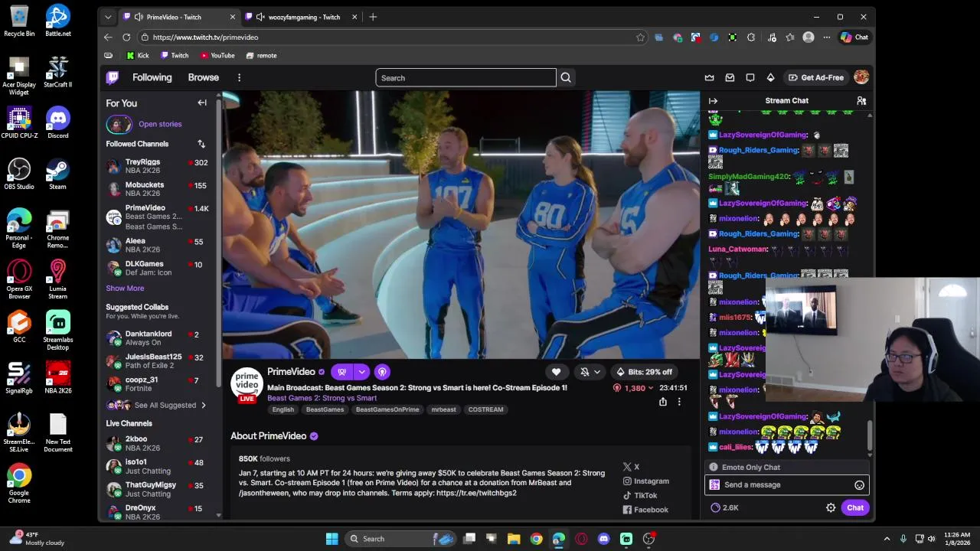Open the Whispers speech bubble icon
Screen dimensions: 980x551
coord(750,77)
